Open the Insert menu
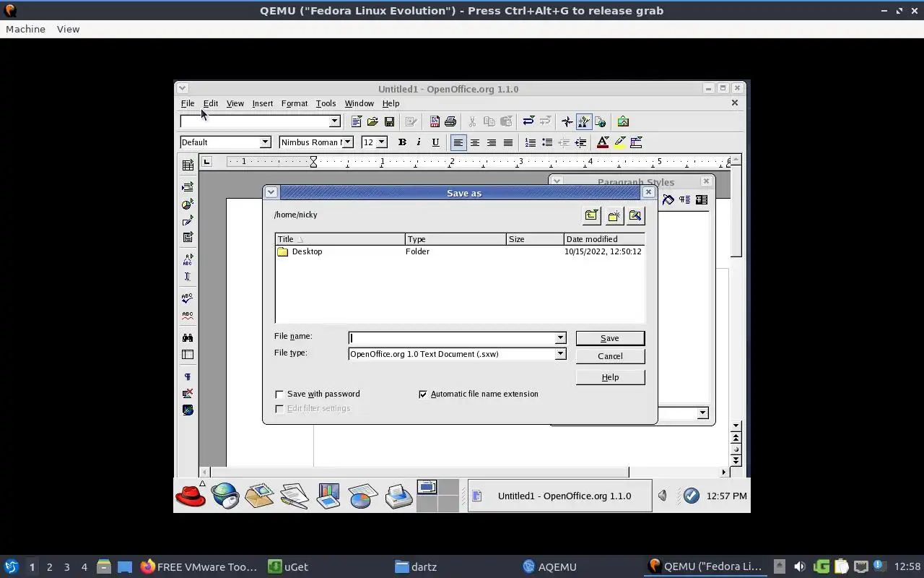This screenshot has height=578, width=924. (263, 103)
